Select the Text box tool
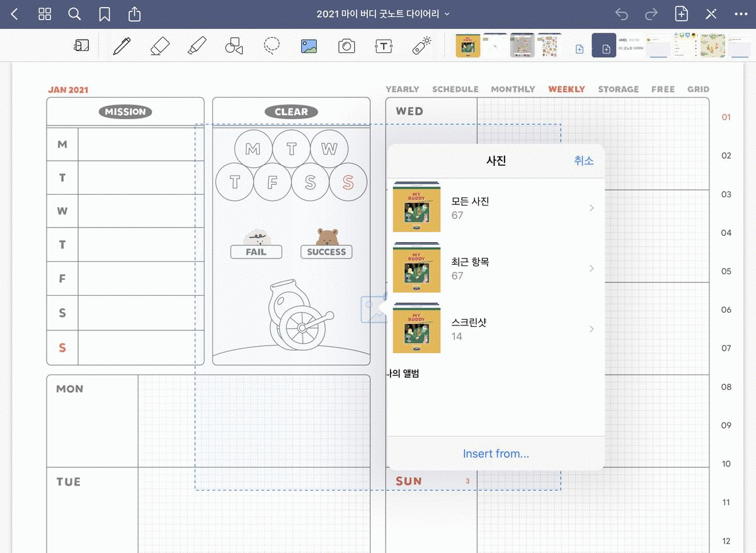756x553 pixels. point(383,46)
